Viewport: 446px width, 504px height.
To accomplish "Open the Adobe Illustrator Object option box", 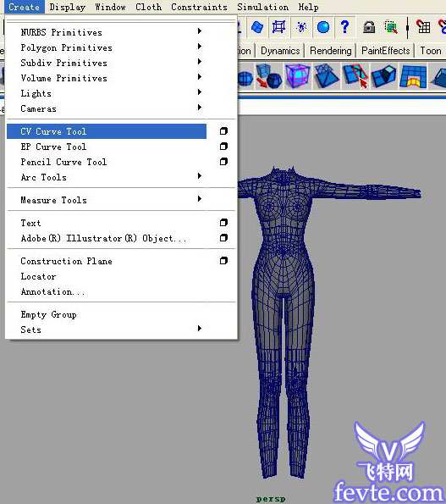I will [223, 238].
